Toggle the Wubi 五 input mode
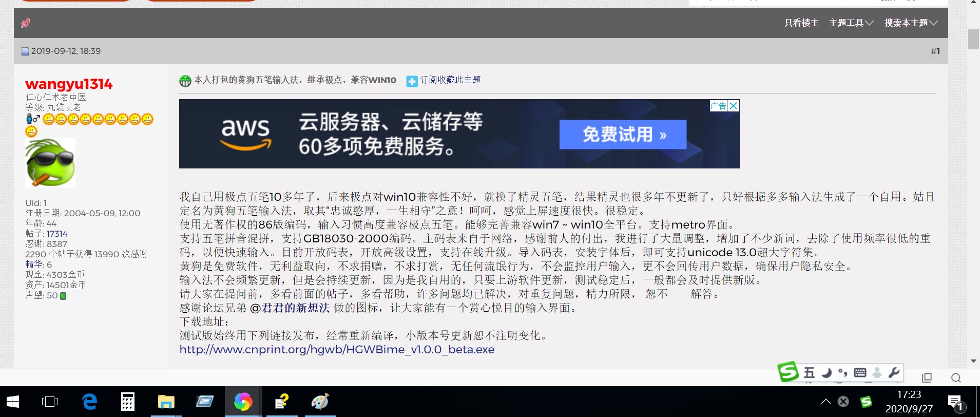This screenshot has width=980, height=417. [x=809, y=373]
